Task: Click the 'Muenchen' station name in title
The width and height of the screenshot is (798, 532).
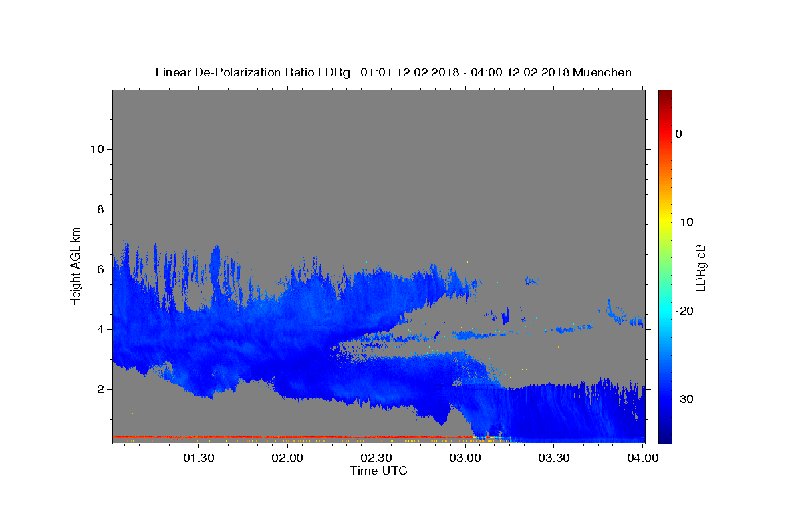Action: tap(602, 72)
